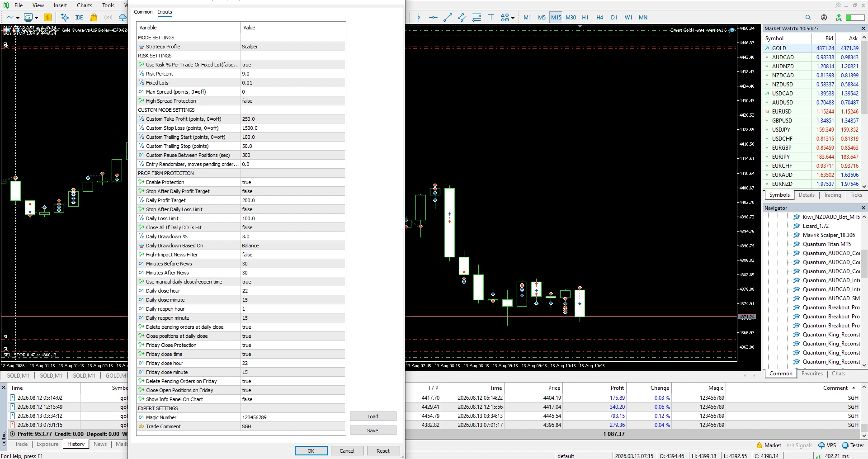Open the chart type line icon

tap(10, 18)
